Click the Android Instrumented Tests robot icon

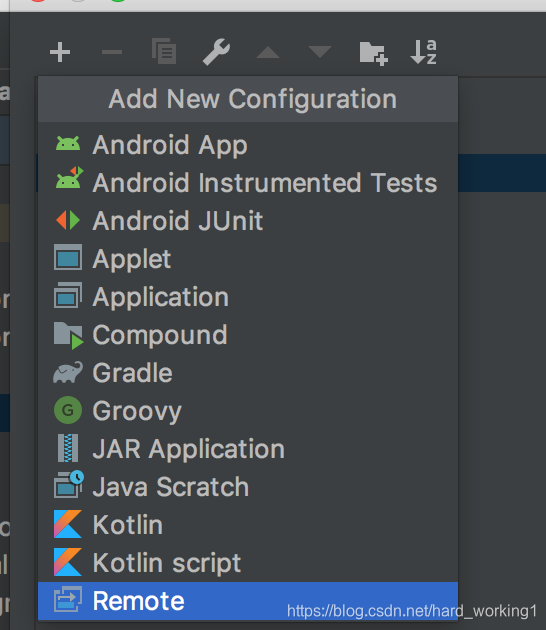pyautogui.click(x=69, y=178)
